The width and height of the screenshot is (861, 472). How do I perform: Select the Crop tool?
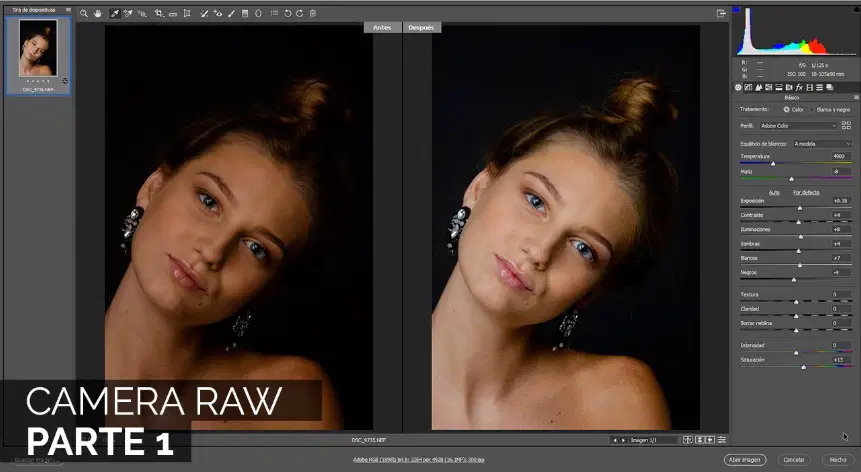(159, 13)
